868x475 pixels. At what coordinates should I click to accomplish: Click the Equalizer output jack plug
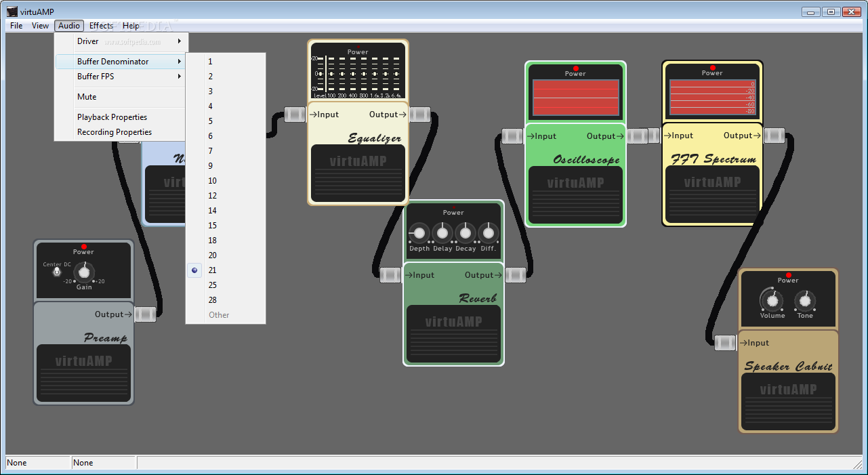point(420,115)
